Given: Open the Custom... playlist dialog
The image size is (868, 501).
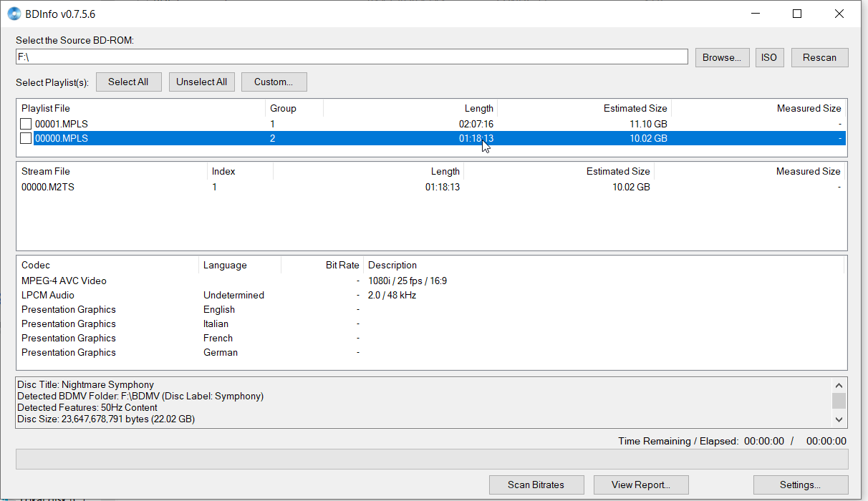Looking at the screenshot, I should point(274,82).
